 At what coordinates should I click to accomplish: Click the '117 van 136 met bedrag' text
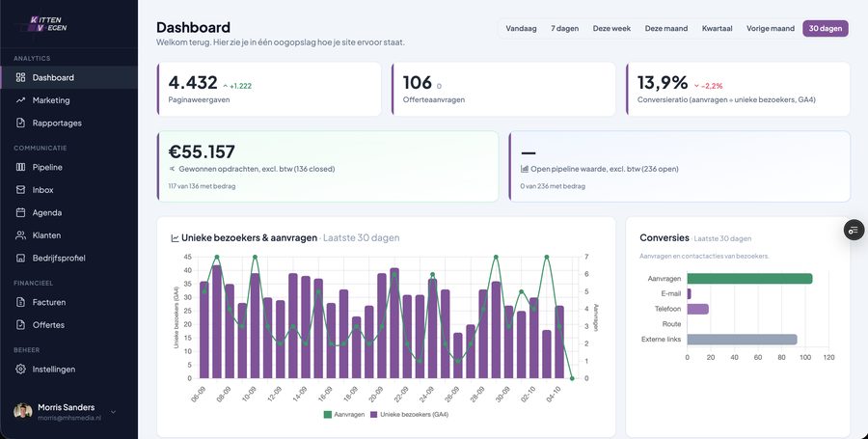pos(202,186)
